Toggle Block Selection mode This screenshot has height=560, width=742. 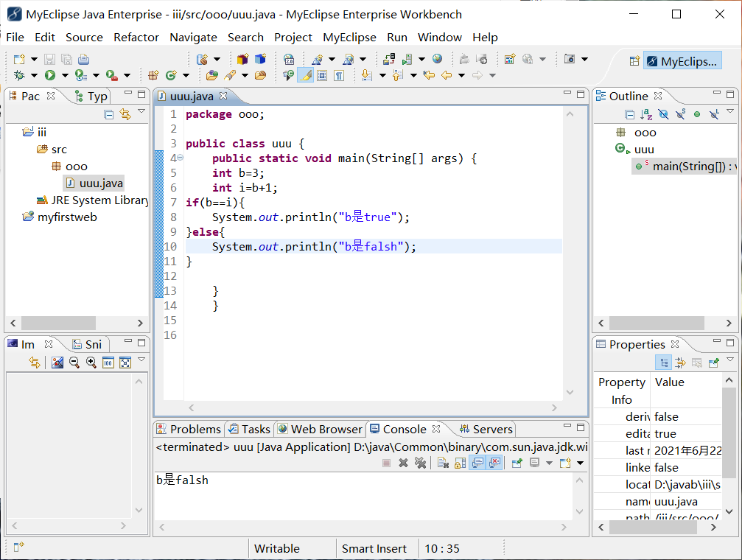[x=322, y=75]
